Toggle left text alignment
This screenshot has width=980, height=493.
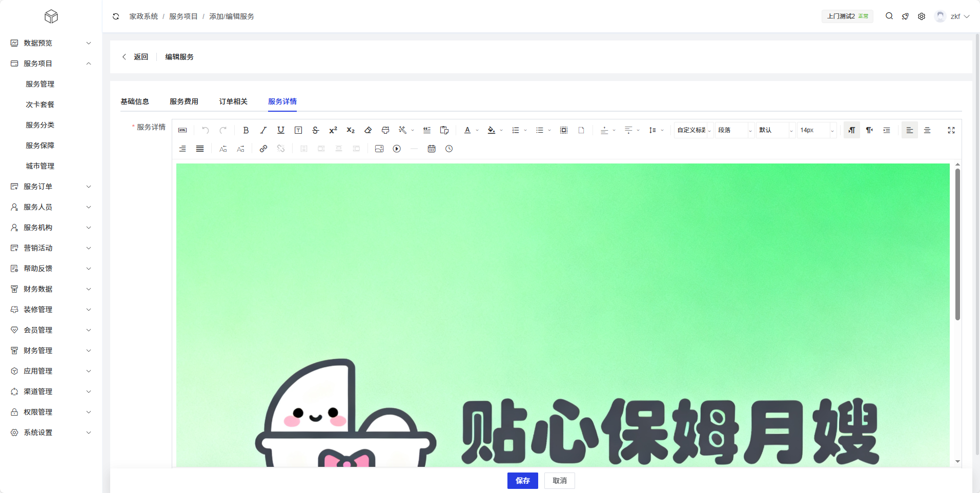point(910,130)
